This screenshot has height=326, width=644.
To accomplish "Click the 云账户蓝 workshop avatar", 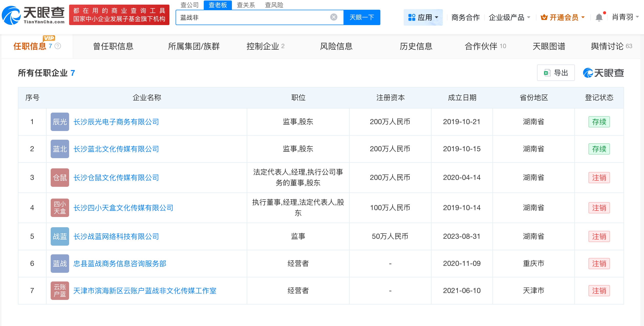I will pyautogui.click(x=59, y=290).
